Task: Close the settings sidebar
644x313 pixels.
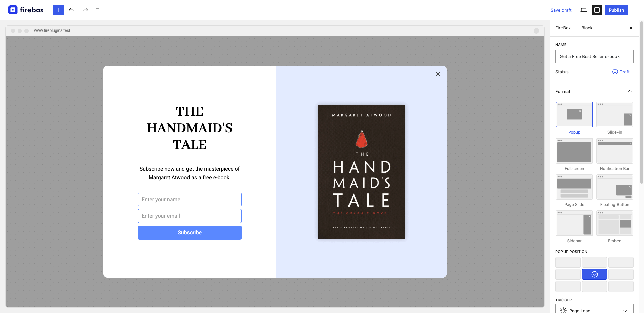Action: pyautogui.click(x=631, y=28)
